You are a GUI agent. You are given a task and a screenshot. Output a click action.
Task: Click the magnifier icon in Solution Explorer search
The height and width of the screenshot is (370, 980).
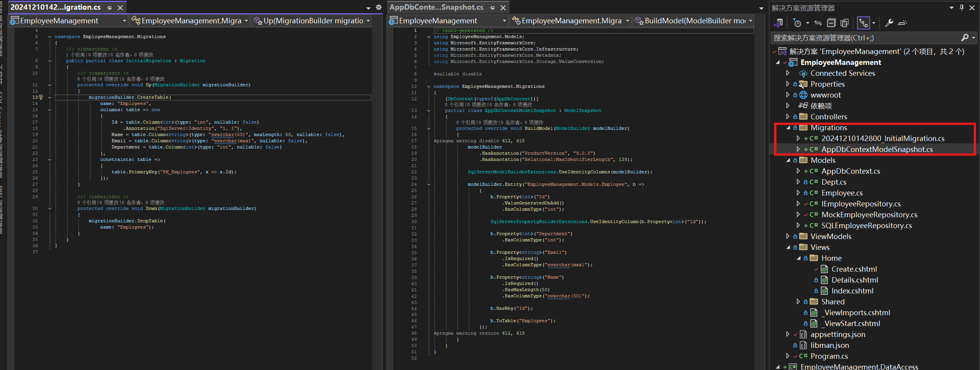[965, 38]
